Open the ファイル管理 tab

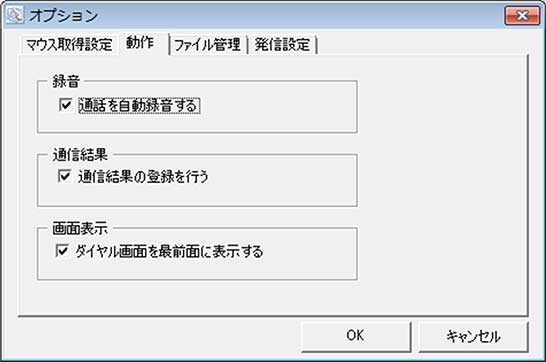208,45
